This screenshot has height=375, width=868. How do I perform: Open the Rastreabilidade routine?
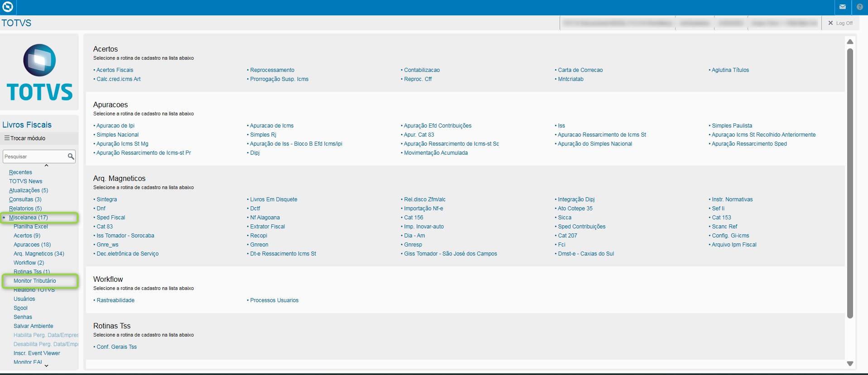coord(115,300)
